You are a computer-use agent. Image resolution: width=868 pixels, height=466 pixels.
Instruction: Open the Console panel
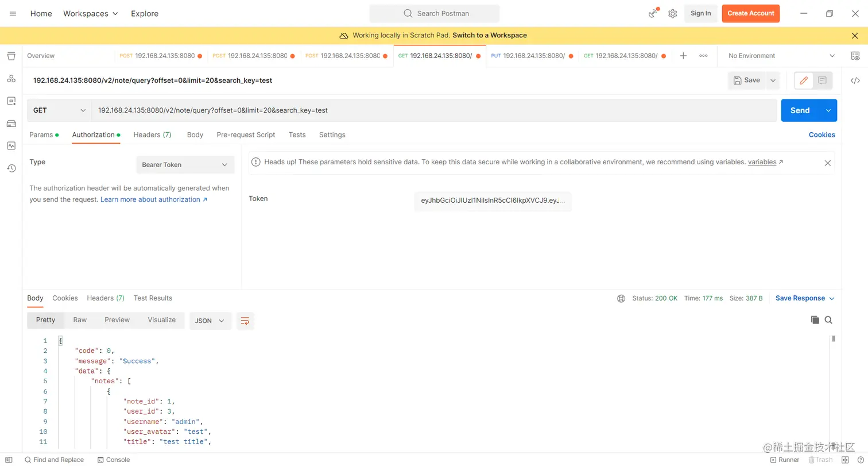[x=114, y=460]
